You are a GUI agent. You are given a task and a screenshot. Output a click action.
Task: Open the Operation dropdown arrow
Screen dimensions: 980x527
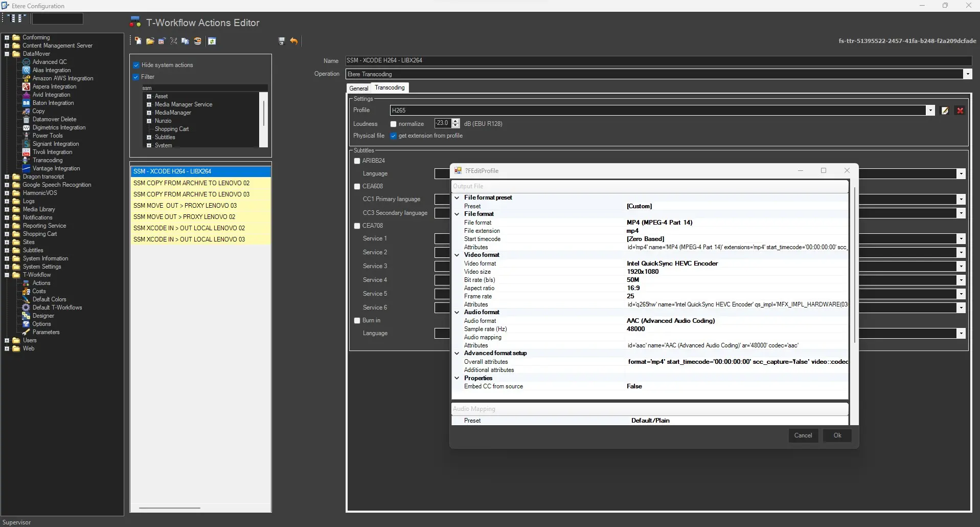[967, 74]
